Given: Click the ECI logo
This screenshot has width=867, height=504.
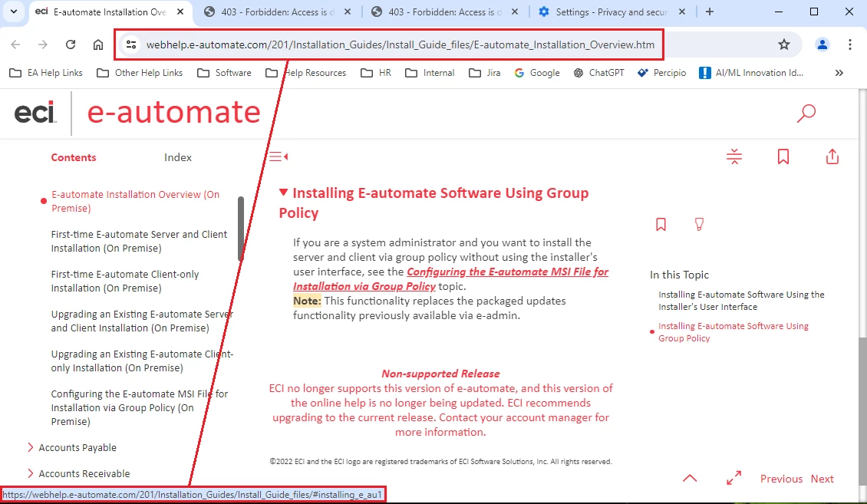Looking at the screenshot, I should tap(35, 113).
